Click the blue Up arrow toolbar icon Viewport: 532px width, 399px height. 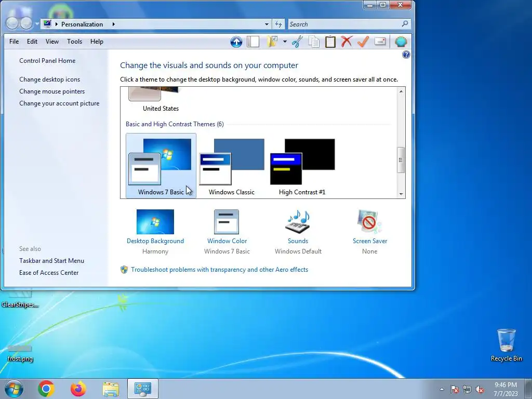(x=236, y=42)
